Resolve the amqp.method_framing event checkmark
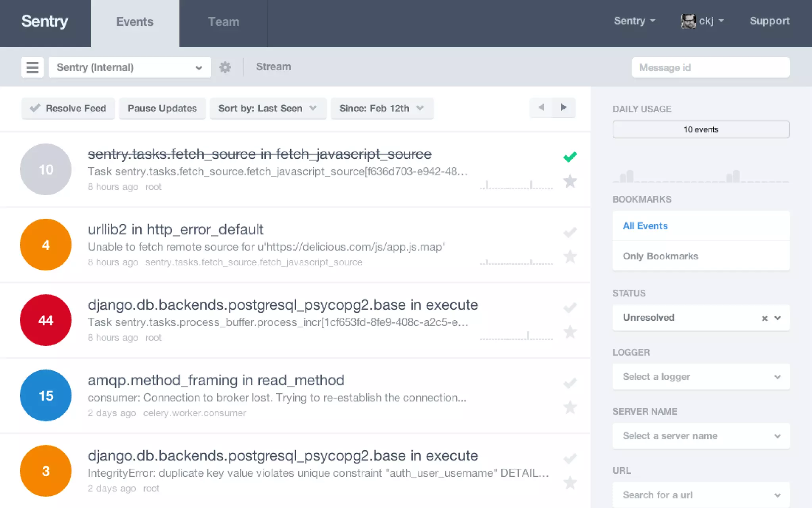This screenshot has width=812, height=508. click(570, 383)
